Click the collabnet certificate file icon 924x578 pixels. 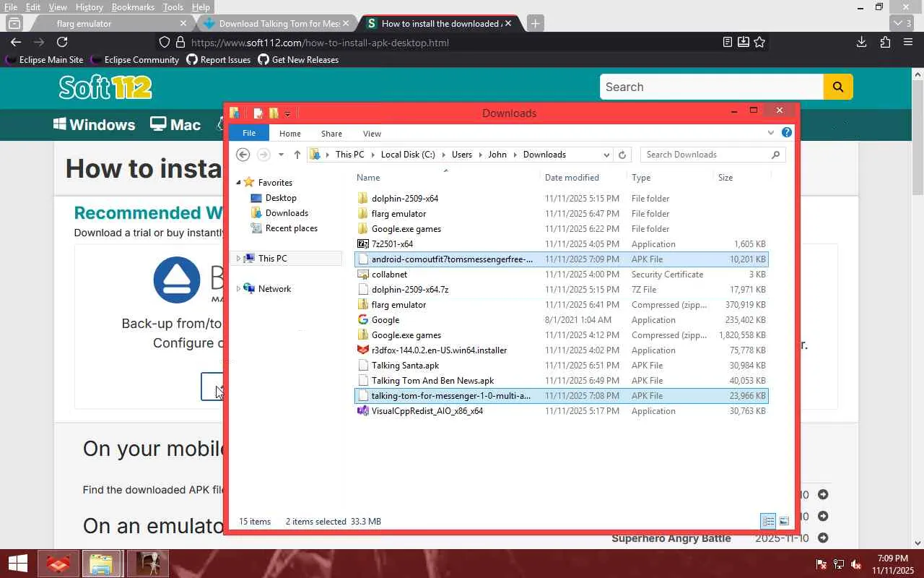click(363, 275)
